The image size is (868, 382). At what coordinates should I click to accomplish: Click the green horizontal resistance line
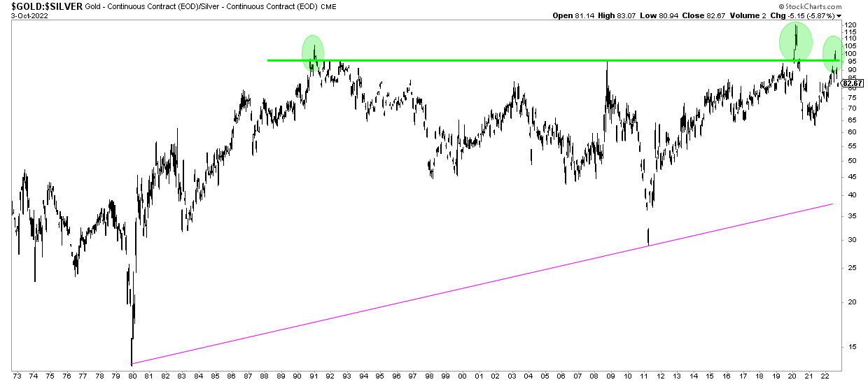tap(490, 60)
